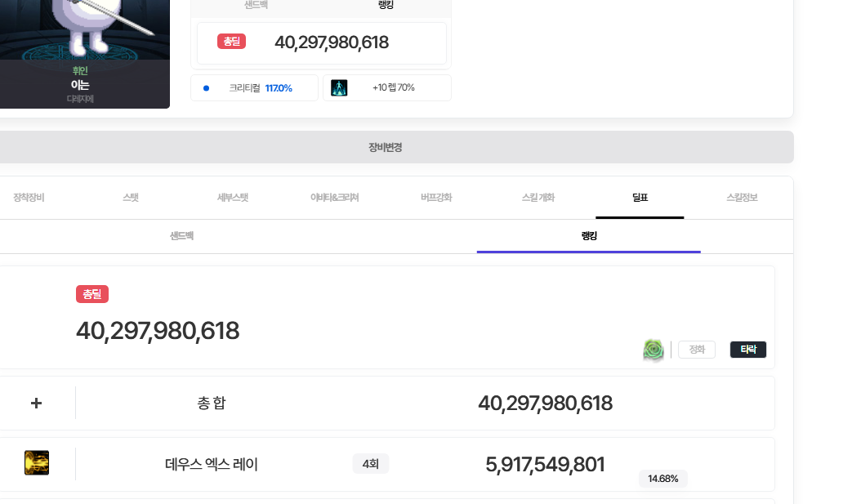Click the blue dot beside 크리티컬
852x504 pixels.
pos(206,88)
